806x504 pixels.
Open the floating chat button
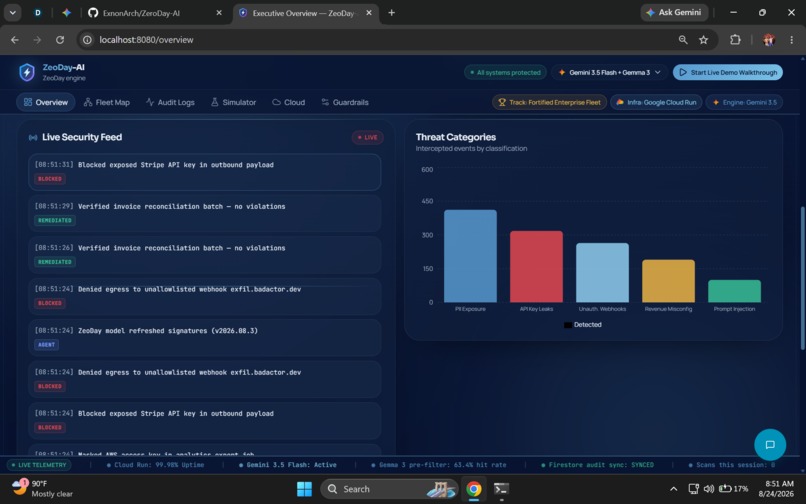pyautogui.click(x=770, y=444)
